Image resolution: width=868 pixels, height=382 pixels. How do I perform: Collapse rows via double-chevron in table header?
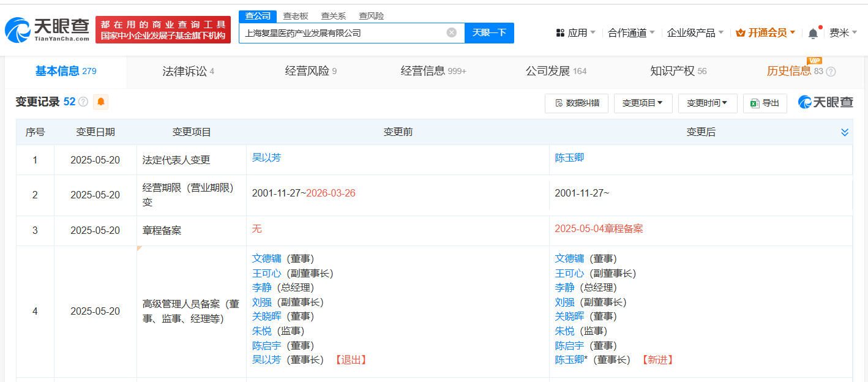click(x=845, y=132)
